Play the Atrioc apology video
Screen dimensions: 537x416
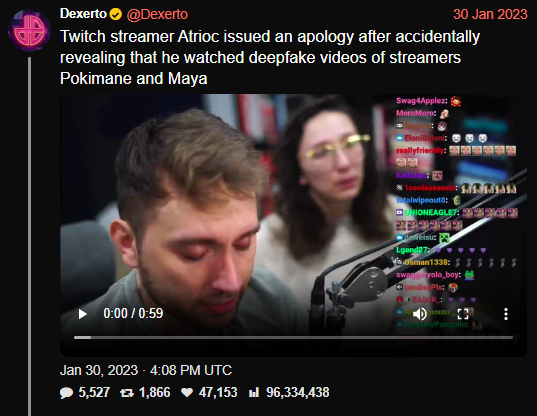coord(82,314)
